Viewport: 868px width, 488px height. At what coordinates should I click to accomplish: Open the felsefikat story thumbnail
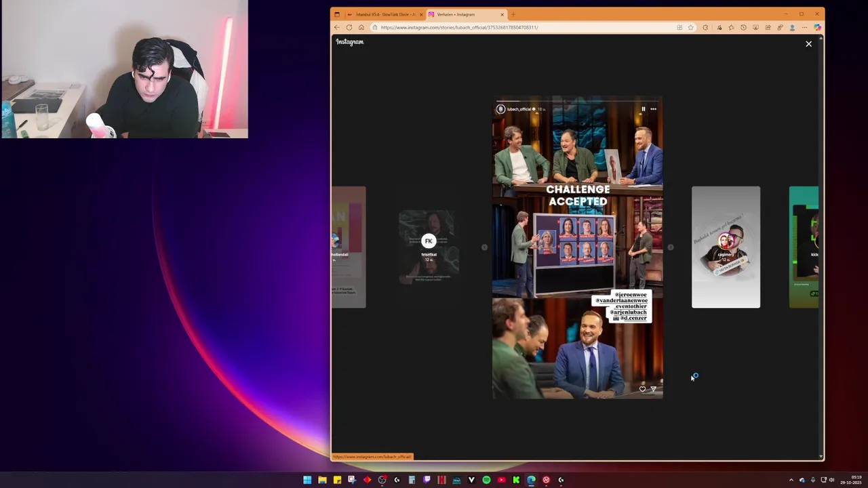coord(429,247)
